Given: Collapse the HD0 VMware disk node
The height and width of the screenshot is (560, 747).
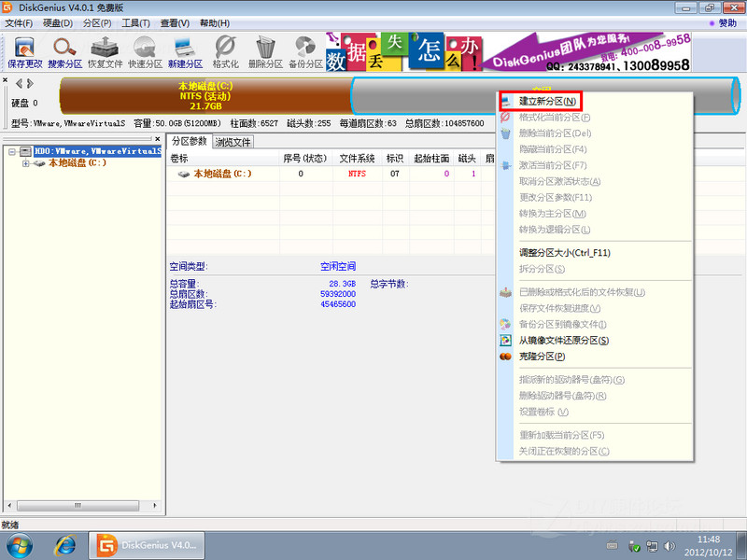Looking at the screenshot, I should click(12, 151).
